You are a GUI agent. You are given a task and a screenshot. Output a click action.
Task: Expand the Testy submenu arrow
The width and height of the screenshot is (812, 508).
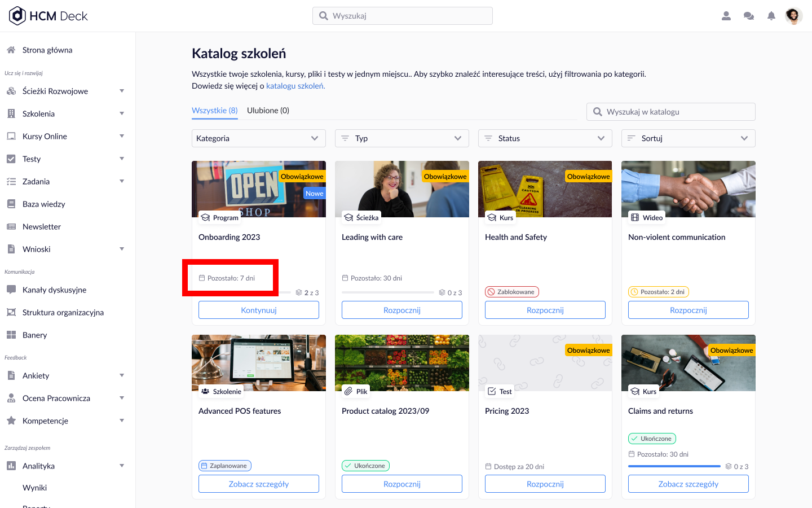(x=122, y=159)
